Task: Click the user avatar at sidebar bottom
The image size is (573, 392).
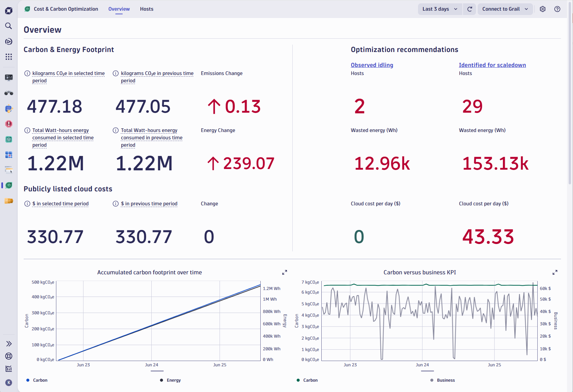Action: point(8,382)
